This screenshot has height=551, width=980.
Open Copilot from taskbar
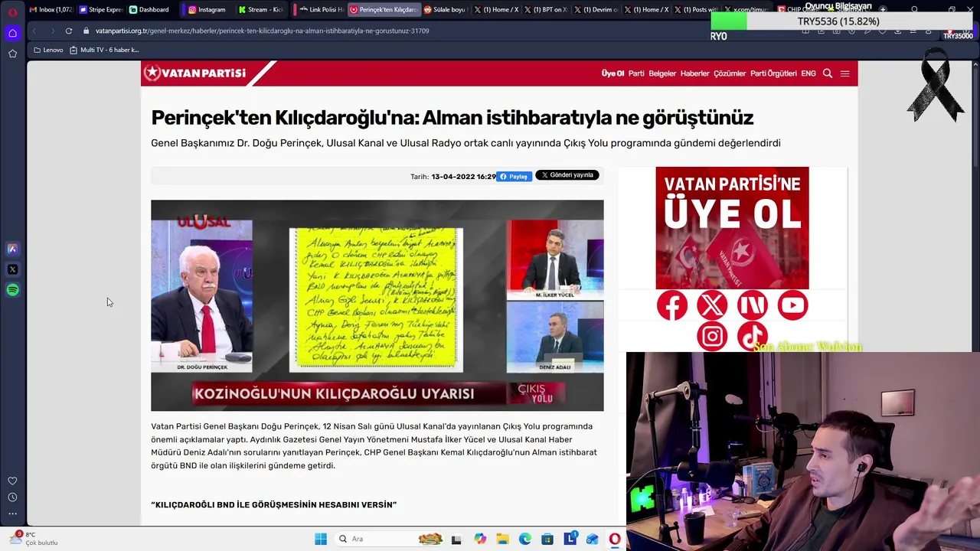(x=480, y=539)
